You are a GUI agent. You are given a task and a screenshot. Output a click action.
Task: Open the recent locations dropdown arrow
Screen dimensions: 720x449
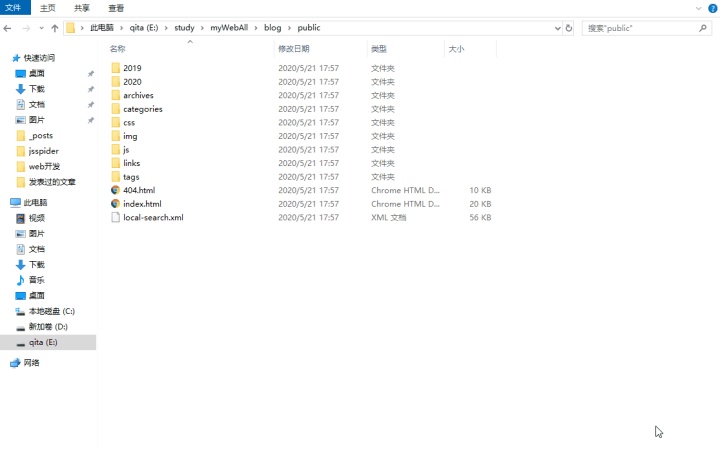click(41, 28)
